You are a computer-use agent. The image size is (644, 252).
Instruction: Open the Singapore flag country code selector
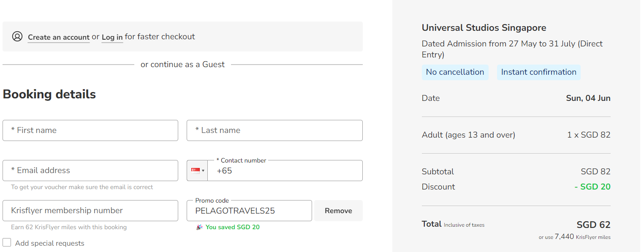(x=195, y=170)
